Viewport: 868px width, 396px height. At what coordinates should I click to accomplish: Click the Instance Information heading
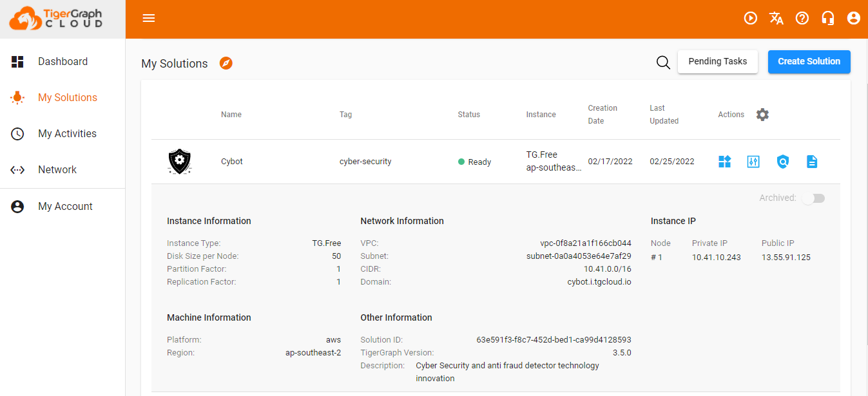209,221
